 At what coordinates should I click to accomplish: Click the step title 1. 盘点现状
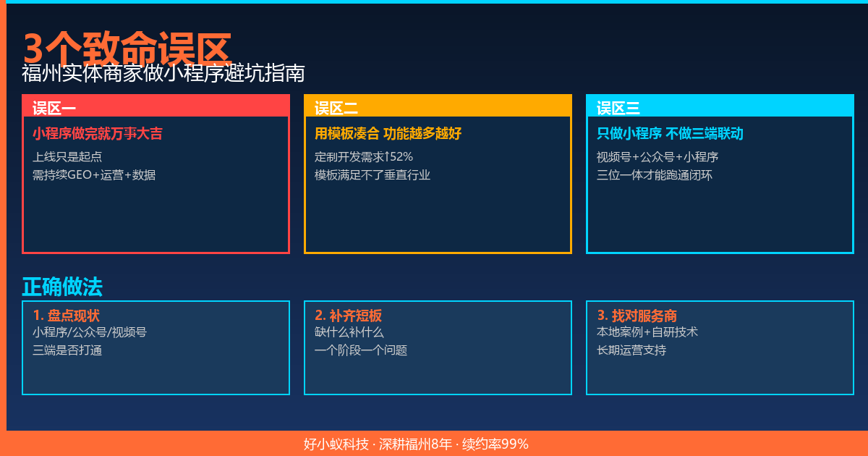pos(66,316)
